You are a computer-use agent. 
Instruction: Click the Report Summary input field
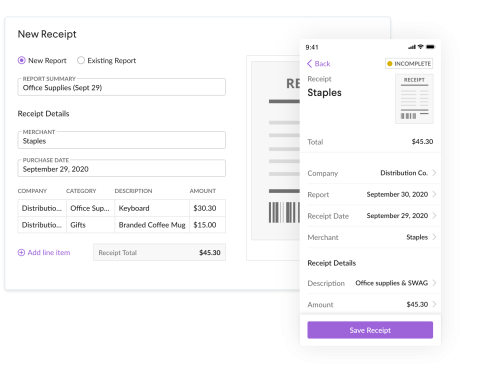click(122, 87)
